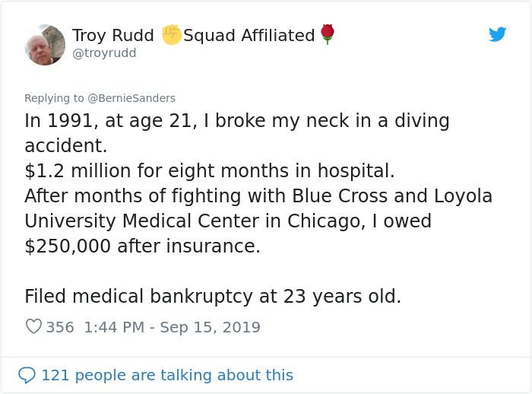
Task: Click the "Replying to" label
Action: 54,98
